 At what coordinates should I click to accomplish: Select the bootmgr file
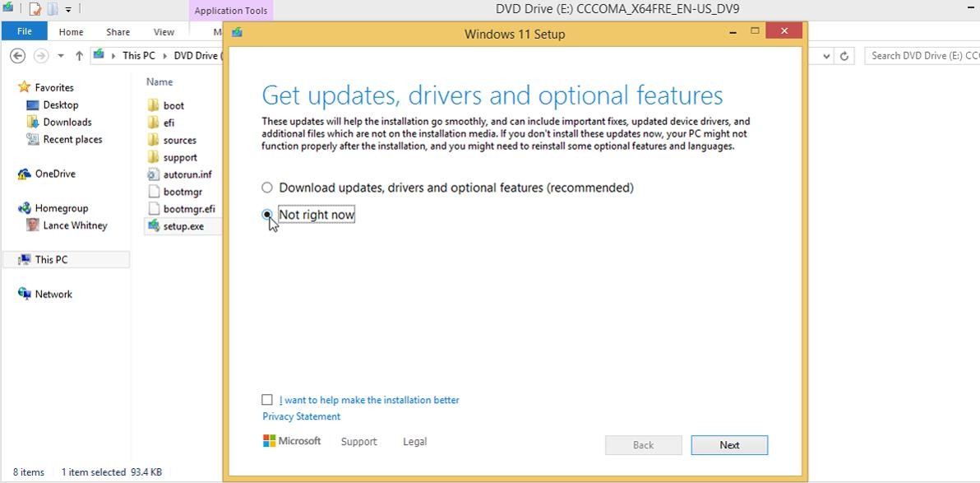[183, 192]
